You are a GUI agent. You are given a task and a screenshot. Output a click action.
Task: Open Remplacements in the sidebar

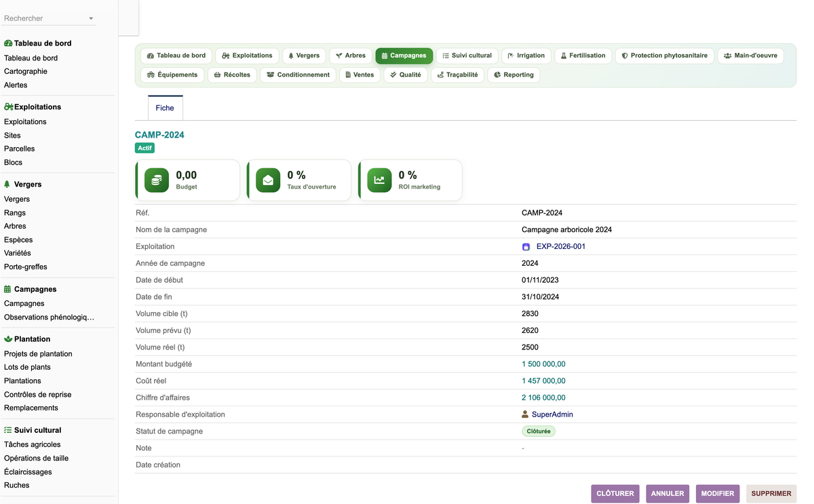31,408
